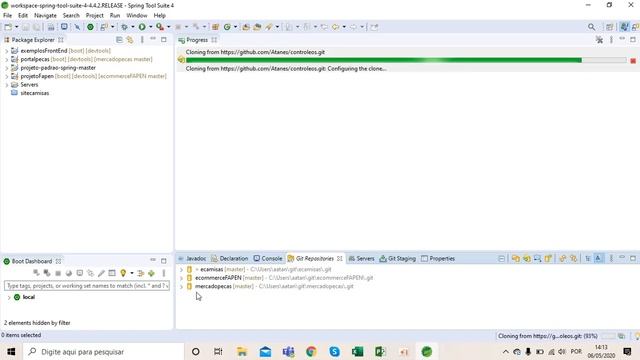Open Package Explorer view menu
The image size is (640, 360).
tap(142, 40)
